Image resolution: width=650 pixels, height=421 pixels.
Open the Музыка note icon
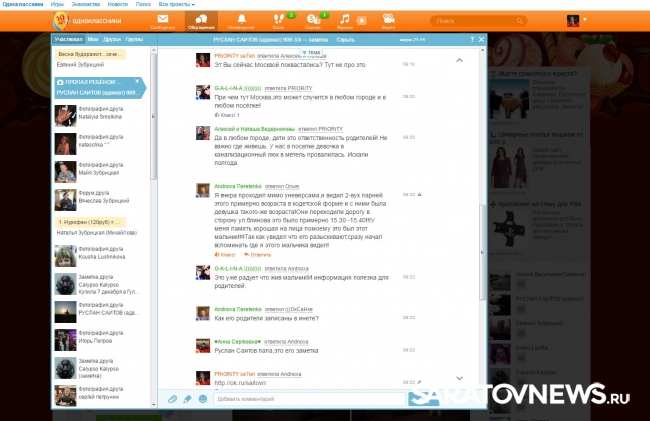coord(344,21)
